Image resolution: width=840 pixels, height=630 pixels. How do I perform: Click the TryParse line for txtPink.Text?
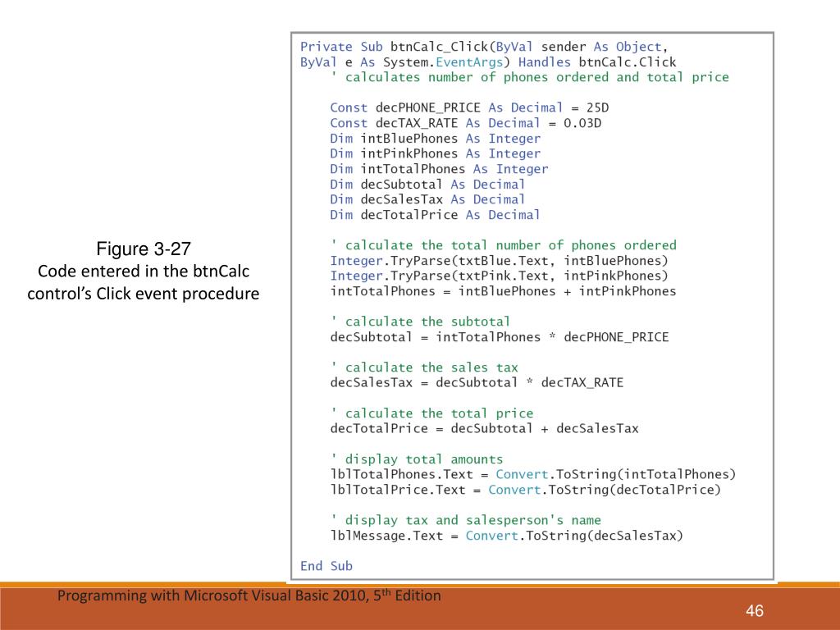click(x=500, y=276)
